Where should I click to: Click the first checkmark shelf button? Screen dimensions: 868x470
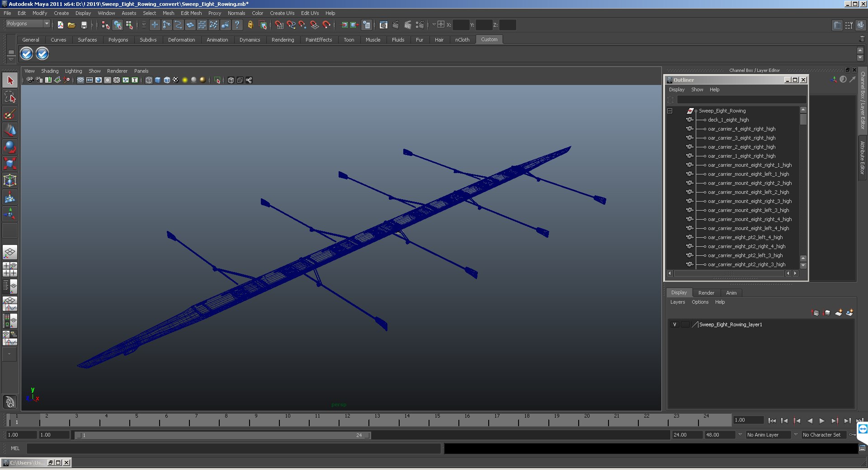[27, 54]
